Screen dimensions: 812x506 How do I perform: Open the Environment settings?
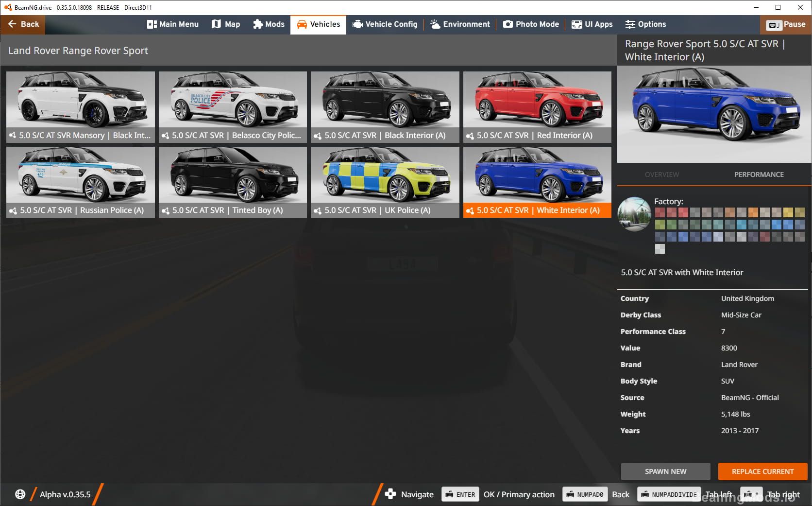click(460, 24)
